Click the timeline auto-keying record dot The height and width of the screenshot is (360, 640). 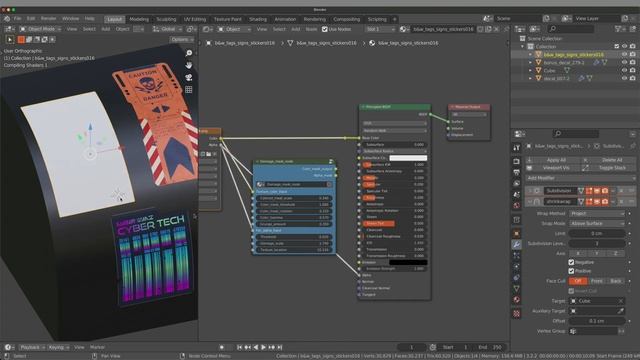click(222, 347)
